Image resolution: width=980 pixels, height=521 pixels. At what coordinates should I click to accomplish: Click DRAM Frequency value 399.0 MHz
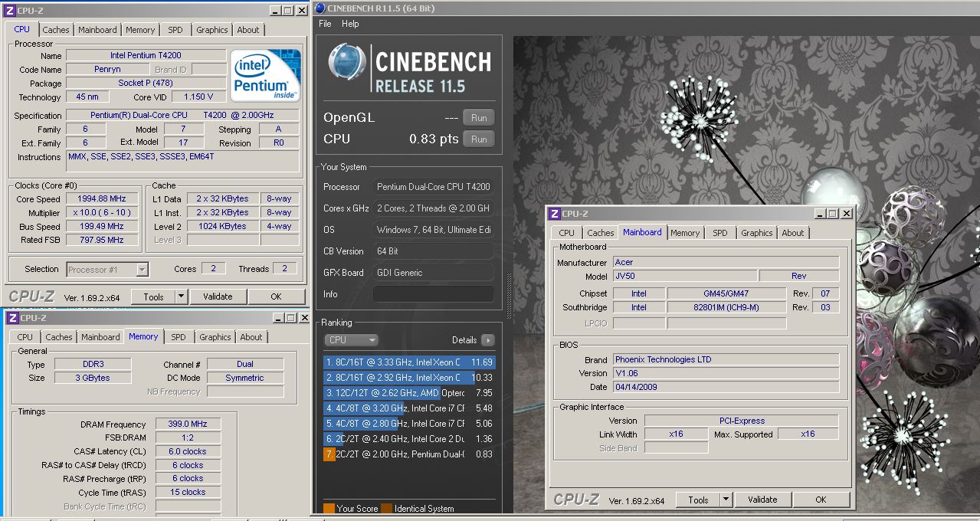[x=188, y=424]
